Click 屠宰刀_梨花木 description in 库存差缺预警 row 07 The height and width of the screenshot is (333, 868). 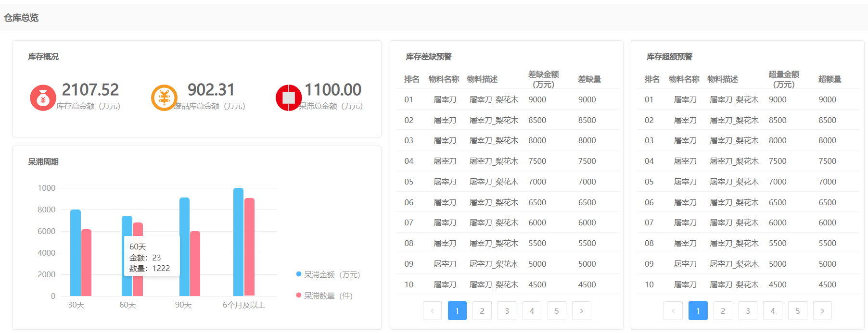click(x=494, y=222)
